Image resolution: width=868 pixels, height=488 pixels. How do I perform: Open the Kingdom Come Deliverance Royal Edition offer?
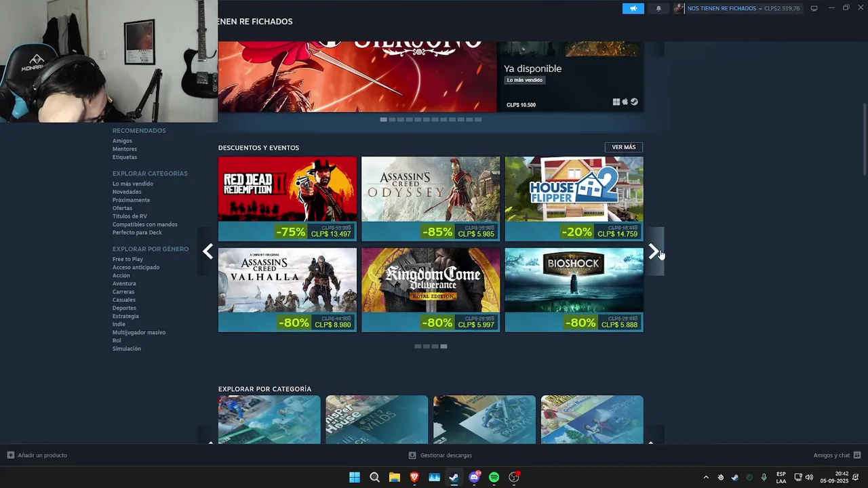tap(431, 290)
